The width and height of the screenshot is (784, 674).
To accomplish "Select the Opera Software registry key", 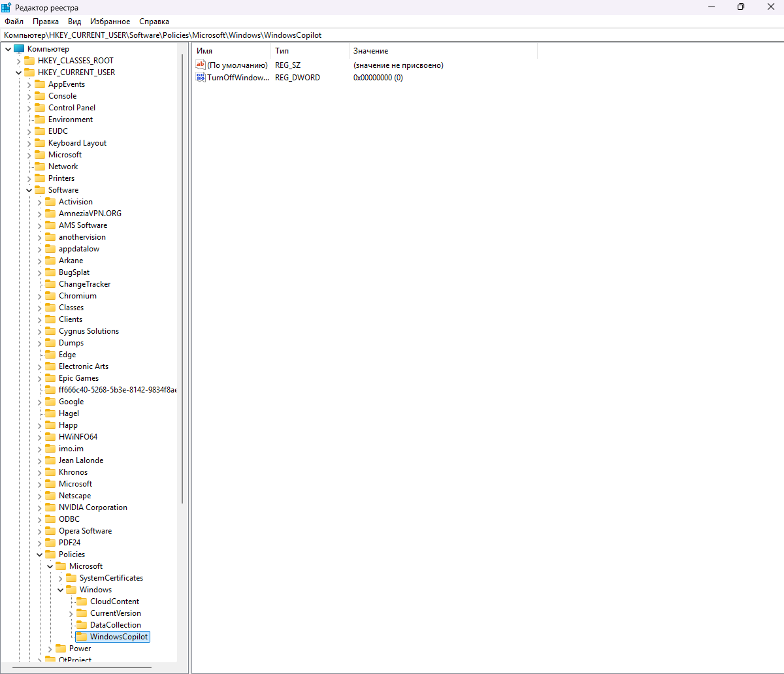I will [x=85, y=531].
